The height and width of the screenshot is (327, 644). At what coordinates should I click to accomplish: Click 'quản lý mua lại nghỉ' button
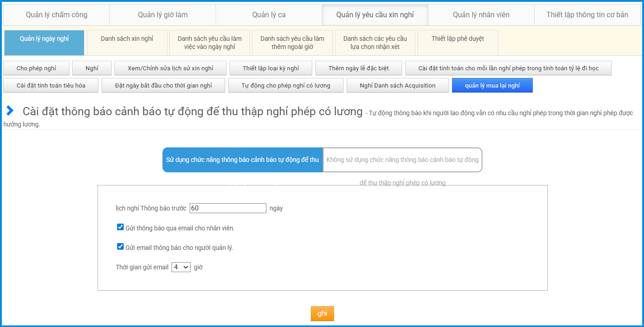tap(492, 85)
